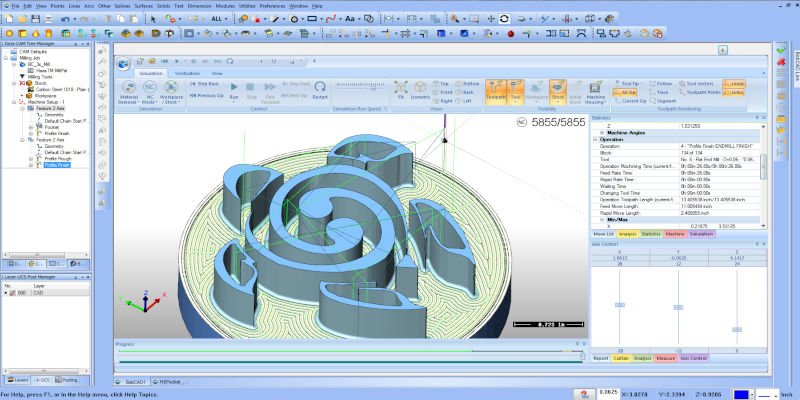Open Workpiece / Stock dropdown in Simulation group
The height and width of the screenshot is (400, 800).
click(x=171, y=93)
